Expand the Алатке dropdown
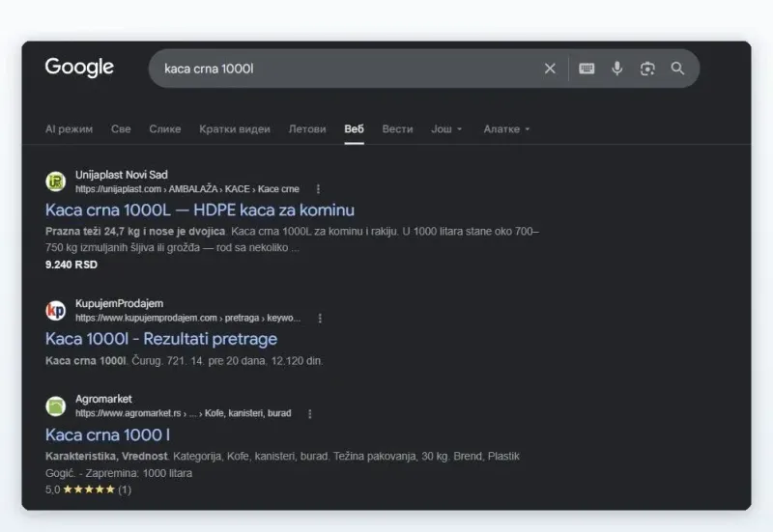The image size is (773, 532). click(506, 129)
